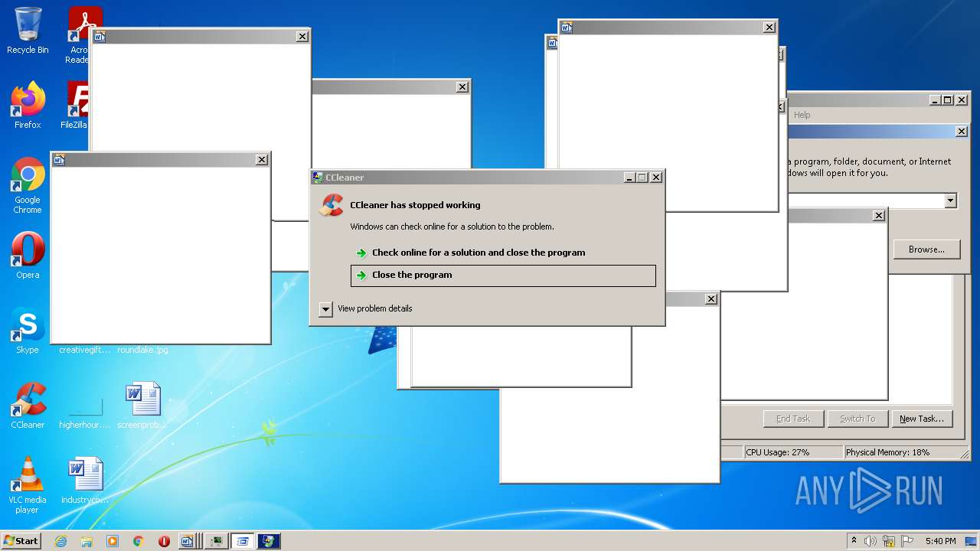Click Word icon in top-left blank window titlebar
This screenshot has width=980, height=551.
[99, 36]
